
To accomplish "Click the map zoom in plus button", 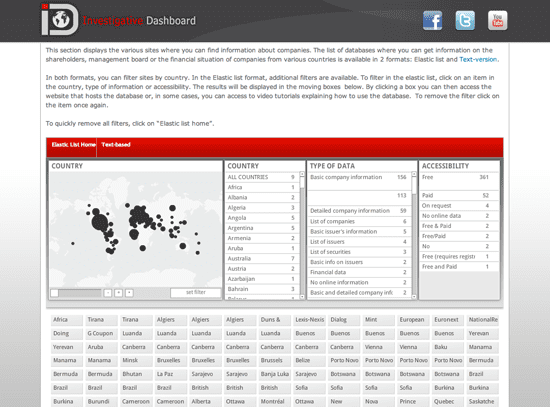I will point(119,293).
